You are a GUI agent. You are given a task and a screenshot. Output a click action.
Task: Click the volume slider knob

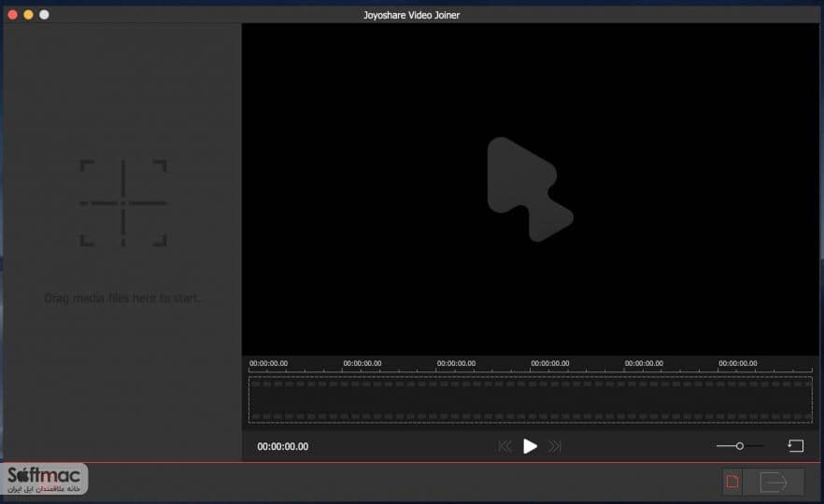[739, 446]
